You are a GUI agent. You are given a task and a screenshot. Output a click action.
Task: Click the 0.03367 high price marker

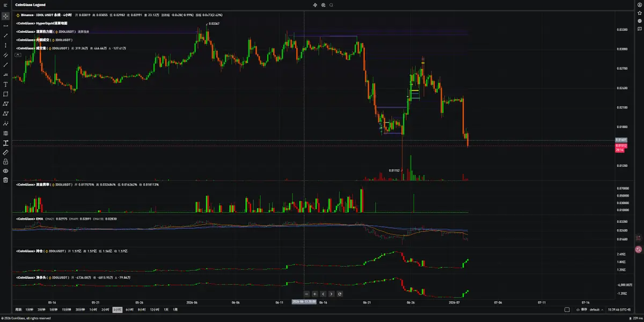(x=213, y=24)
